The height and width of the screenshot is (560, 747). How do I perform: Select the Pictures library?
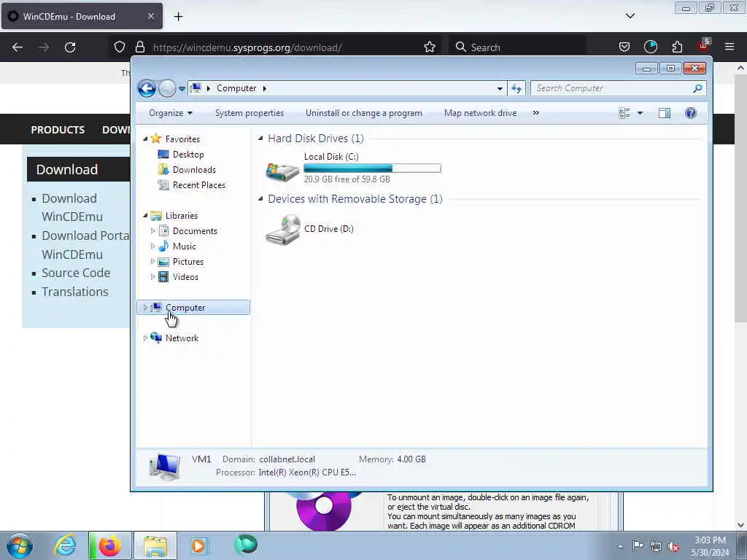tap(188, 262)
